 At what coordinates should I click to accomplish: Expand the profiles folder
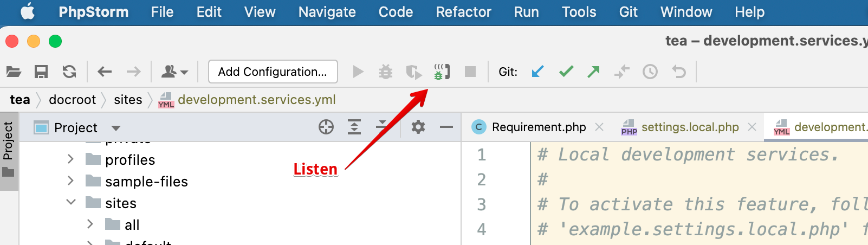tap(70, 159)
